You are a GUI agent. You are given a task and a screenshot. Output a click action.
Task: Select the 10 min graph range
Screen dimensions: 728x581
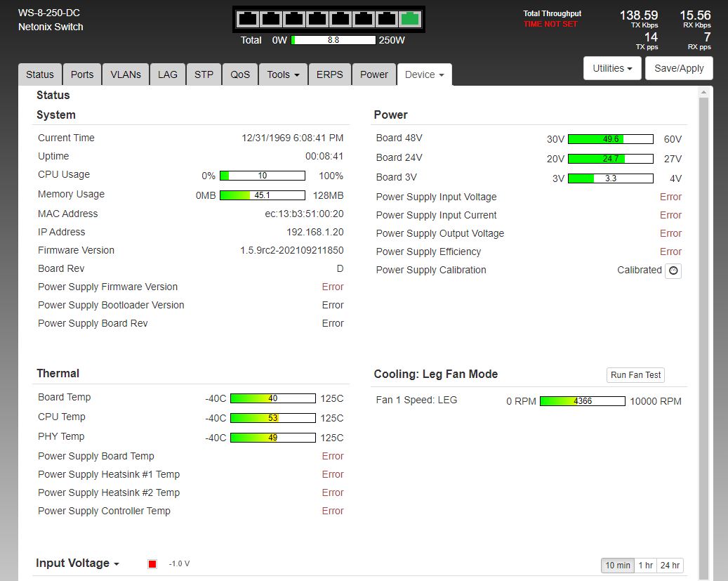coord(618,566)
